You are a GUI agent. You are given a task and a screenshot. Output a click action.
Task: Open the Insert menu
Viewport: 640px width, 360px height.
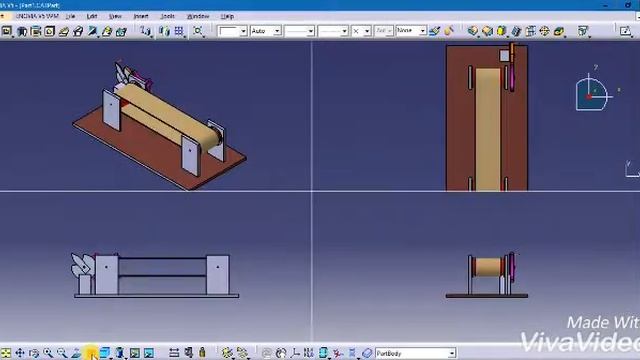coord(141,16)
